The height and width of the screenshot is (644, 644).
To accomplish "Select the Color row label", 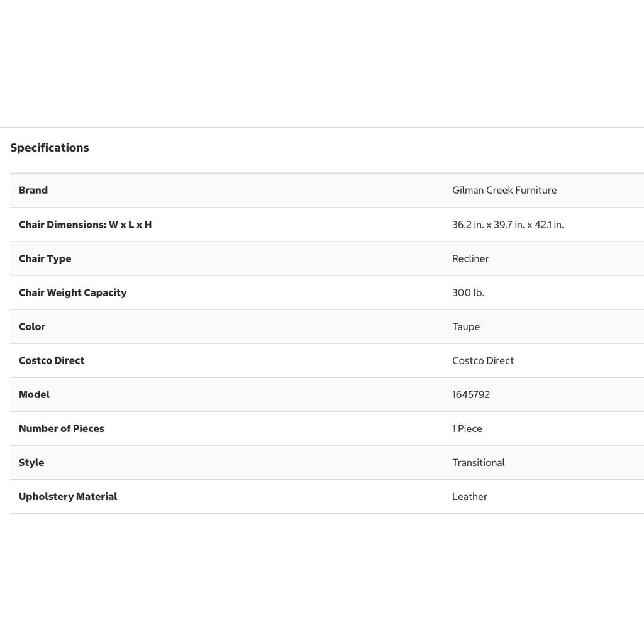I will click(x=32, y=327).
